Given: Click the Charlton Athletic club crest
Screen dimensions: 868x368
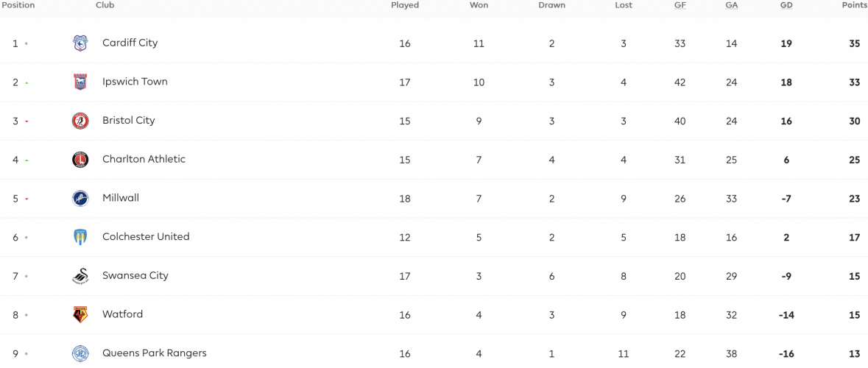Looking at the screenshot, I should pyautogui.click(x=80, y=160).
